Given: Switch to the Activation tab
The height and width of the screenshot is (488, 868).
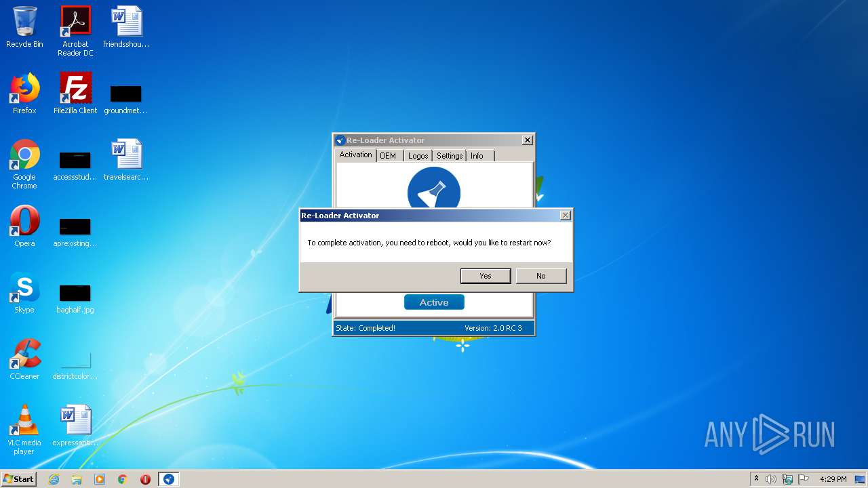Looking at the screenshot, I should 356,155.
